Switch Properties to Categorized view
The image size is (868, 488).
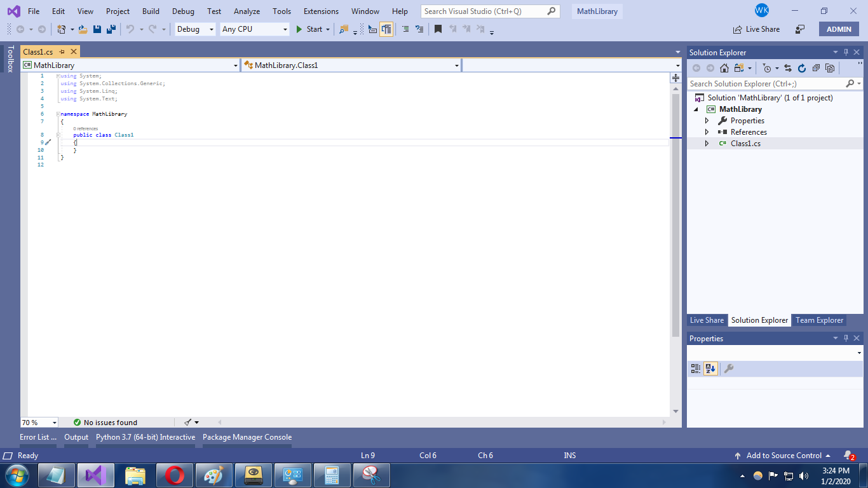696,369
